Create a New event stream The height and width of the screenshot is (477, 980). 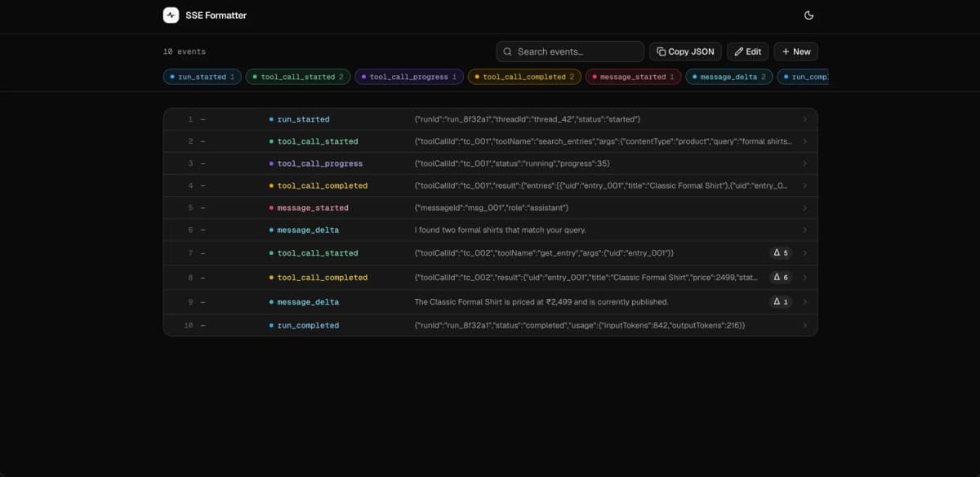pyautogui.click(x=796, y=51)
